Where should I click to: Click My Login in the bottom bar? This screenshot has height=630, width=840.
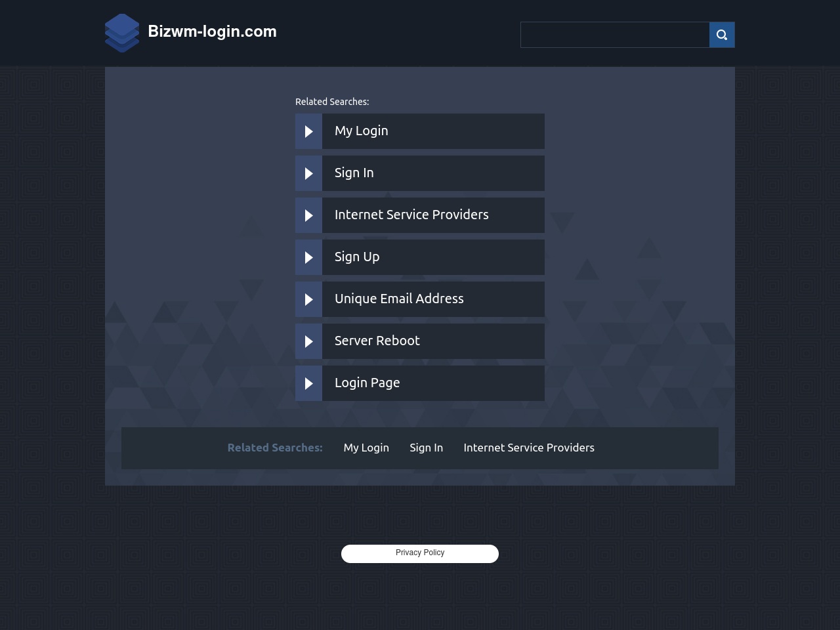tap(366, 448)
